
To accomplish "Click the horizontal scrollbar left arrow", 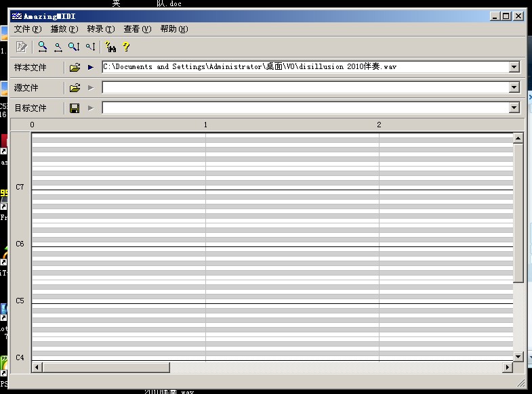I will pyautogui.click(x=37, y=367).
